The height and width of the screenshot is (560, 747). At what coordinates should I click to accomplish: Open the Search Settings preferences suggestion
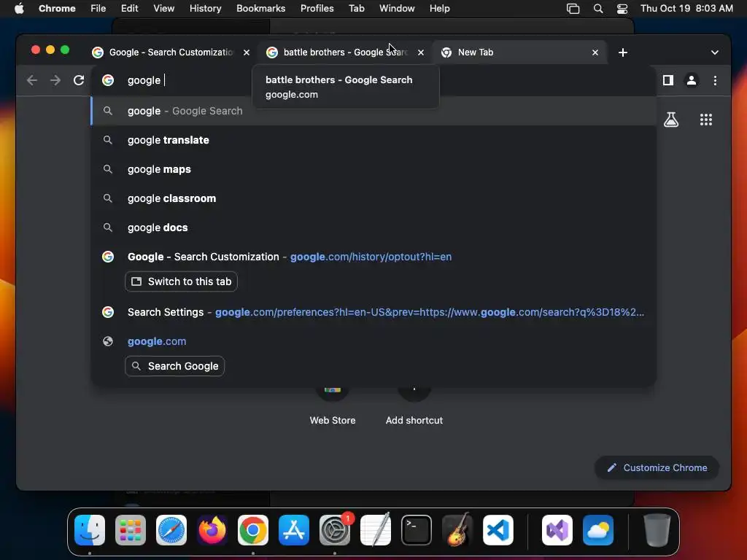[373, 312]
